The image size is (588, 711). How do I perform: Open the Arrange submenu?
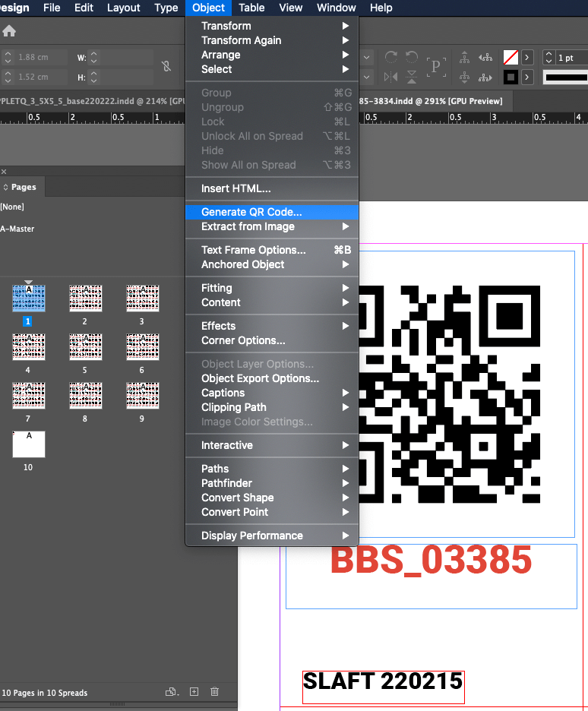click(x=272, y=55)
